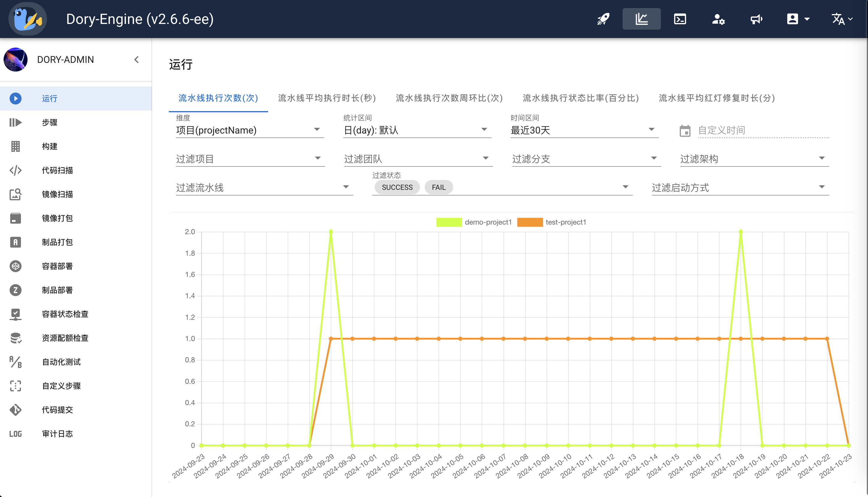The width and height of the screenshot is (868, 497).
Task: Click the 镜像扫描 image-scan icon
Action: coord(15,194)
